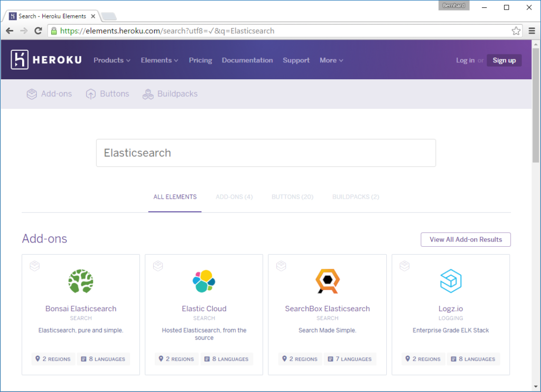The height and width of the screenshot is (392, 541).
Task: Bookmark this page with the star icon
Action: point(516,31)
